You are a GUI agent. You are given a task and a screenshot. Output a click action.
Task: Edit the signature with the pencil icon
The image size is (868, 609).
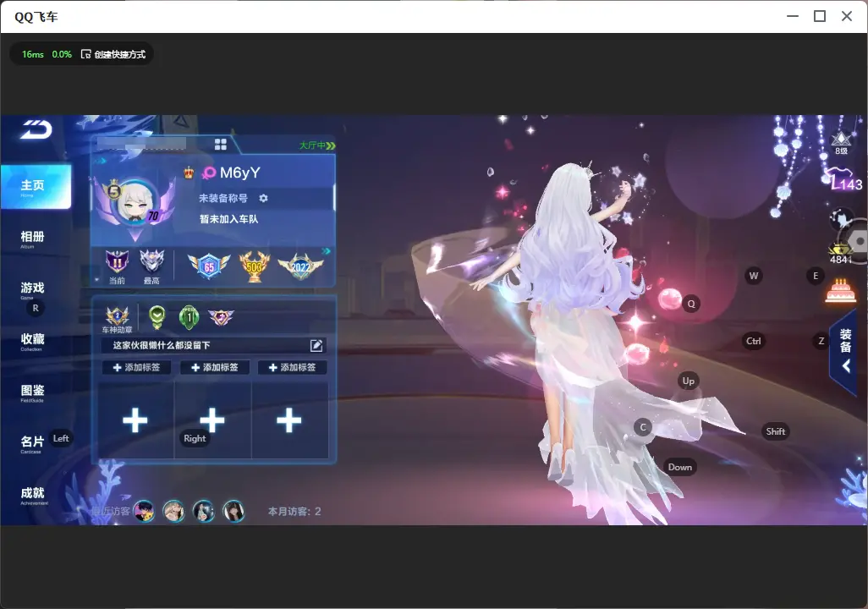316,345
